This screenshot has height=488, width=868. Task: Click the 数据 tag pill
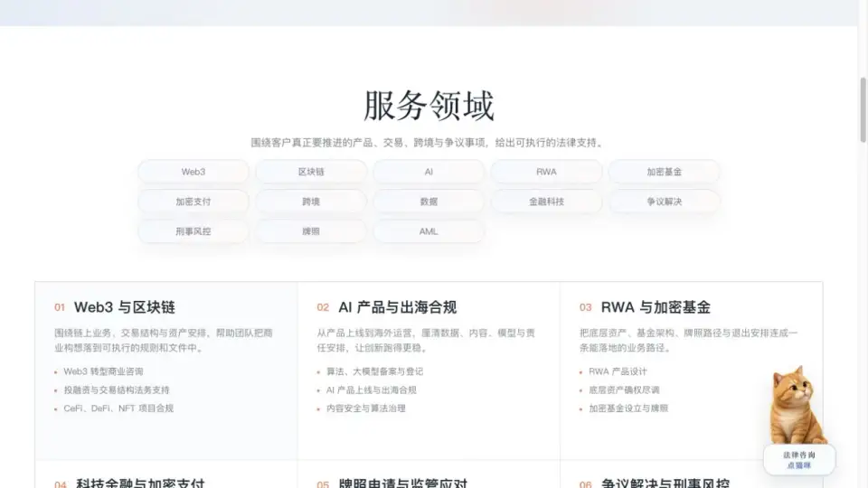tap(429, 202)
